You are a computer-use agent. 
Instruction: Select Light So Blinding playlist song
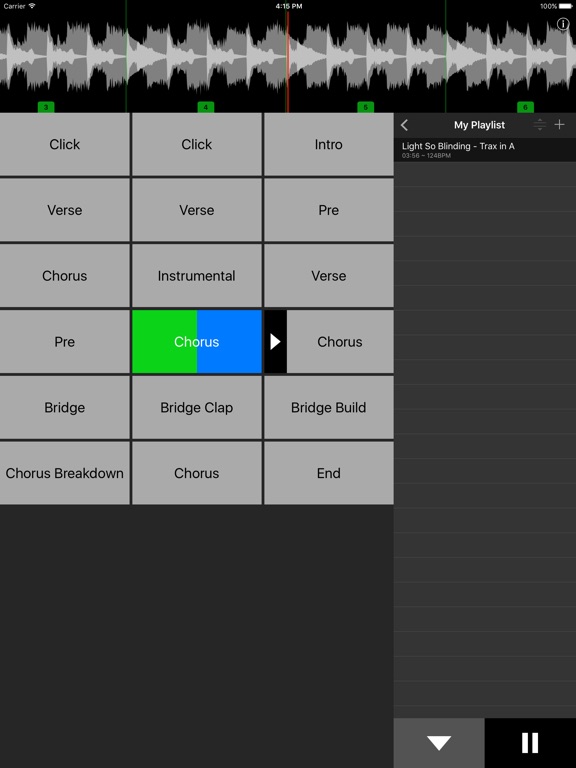tap(485, 150)
